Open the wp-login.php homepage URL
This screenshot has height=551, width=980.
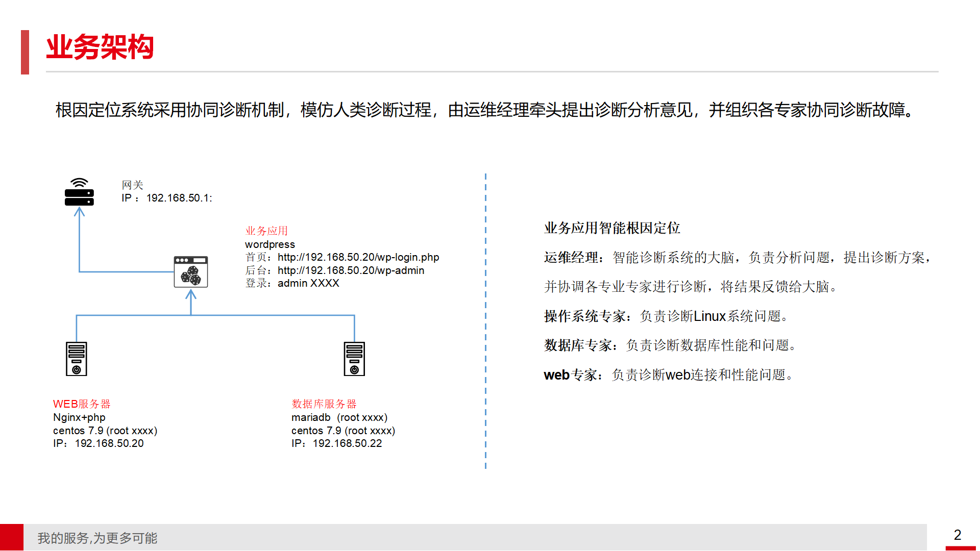click(x=358, y=257)
